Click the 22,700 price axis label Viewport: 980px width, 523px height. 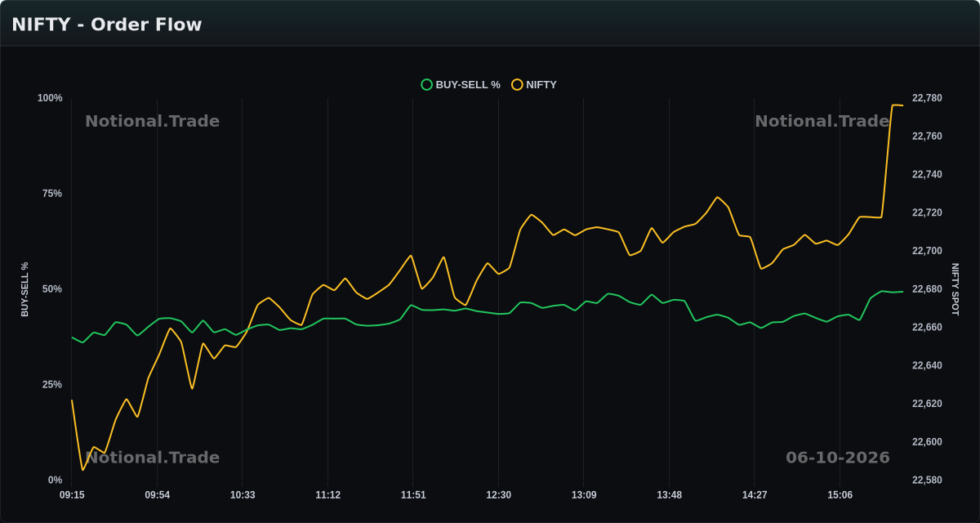pos(927,251)
